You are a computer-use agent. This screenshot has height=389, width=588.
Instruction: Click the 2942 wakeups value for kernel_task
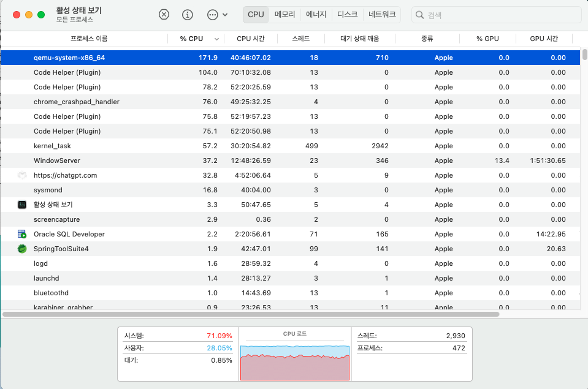(380, 146)
